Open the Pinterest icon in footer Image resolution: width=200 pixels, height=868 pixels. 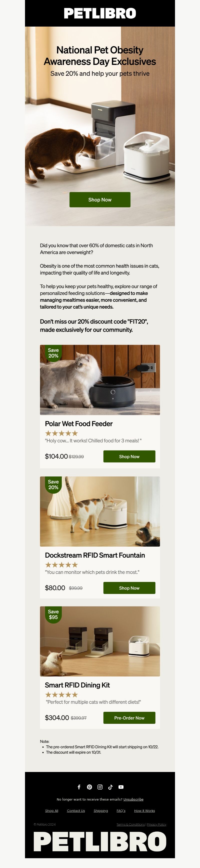click(89, 787)
